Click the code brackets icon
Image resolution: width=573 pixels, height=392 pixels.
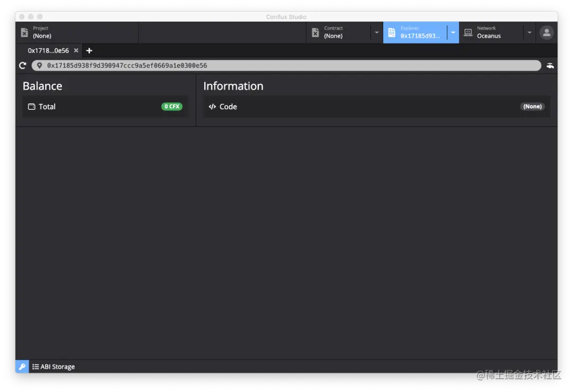coord(212,107)
